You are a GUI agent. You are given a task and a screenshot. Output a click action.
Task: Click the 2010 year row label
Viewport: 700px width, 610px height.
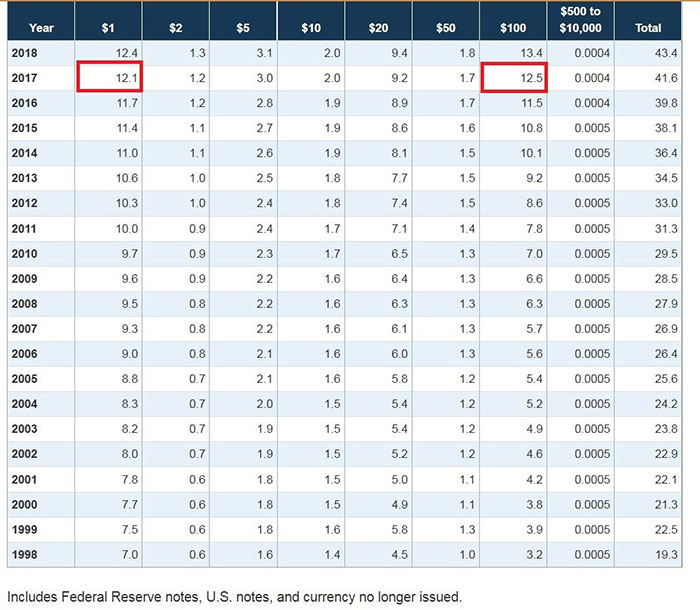click(24, 254)
